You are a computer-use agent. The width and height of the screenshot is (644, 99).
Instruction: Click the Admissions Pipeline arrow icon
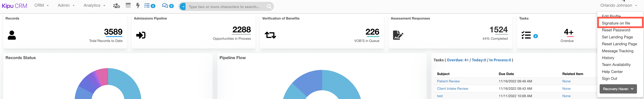(x=141, y=35)
